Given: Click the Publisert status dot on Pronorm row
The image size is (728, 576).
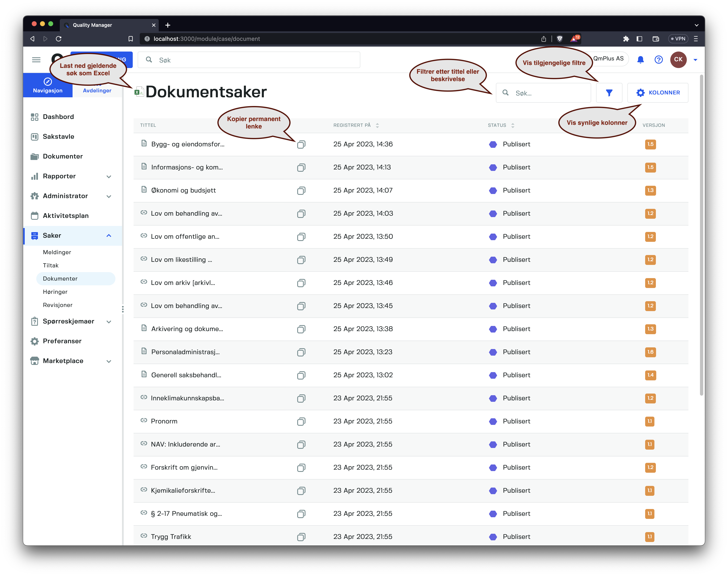Looking at the screenshot, I should click(493, 422).
